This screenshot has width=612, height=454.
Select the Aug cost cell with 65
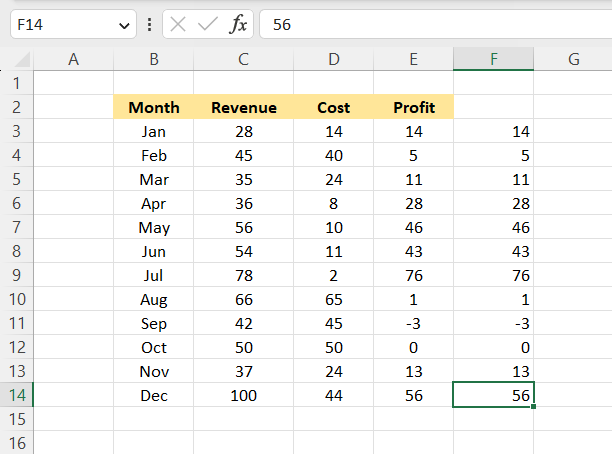click(x=333, y=299)
